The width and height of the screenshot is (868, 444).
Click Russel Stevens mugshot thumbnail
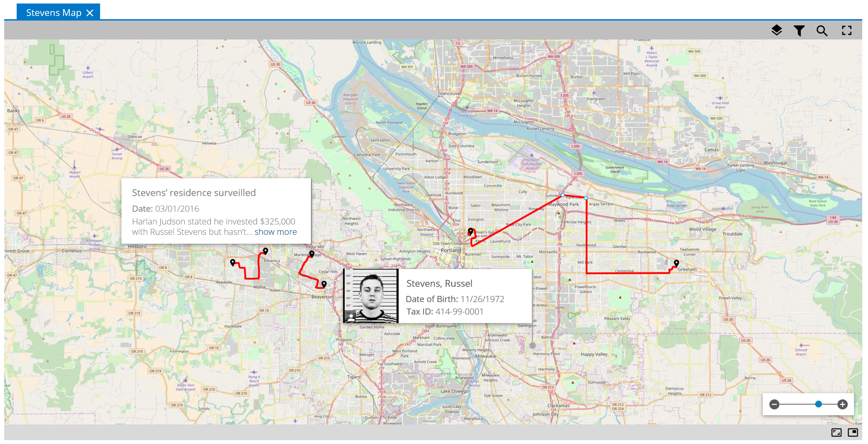click(x=371, y=295)
